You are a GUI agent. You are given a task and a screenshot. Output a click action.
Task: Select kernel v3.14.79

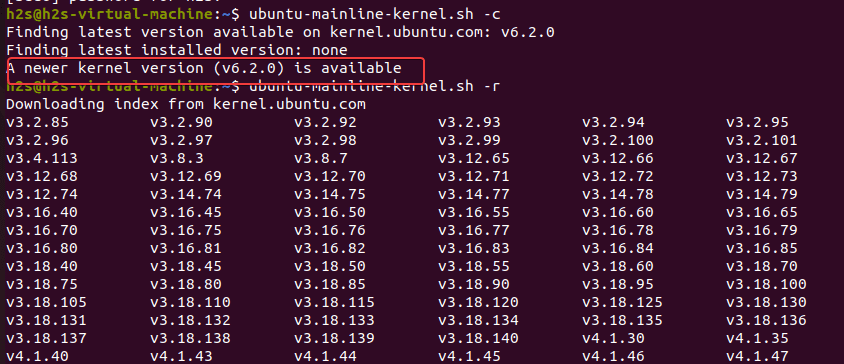(x=762, y=194)
